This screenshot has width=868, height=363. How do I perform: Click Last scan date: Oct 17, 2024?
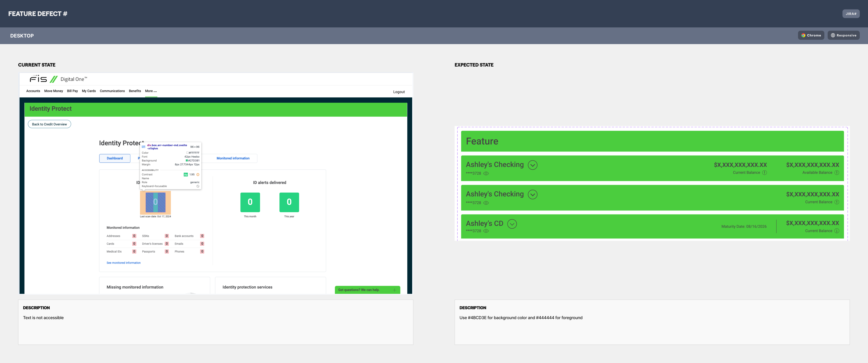click(155, 217)
